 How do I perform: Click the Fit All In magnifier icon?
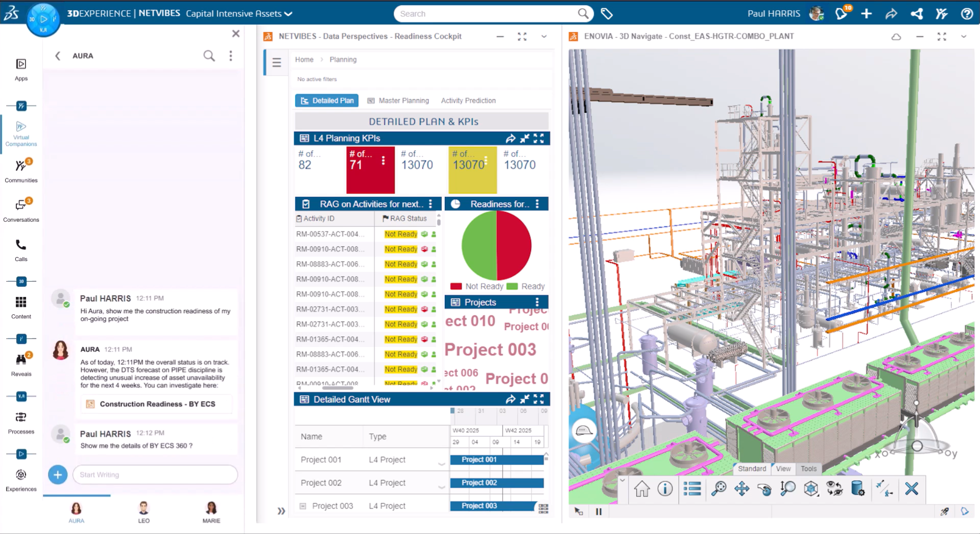coord(719,489)
